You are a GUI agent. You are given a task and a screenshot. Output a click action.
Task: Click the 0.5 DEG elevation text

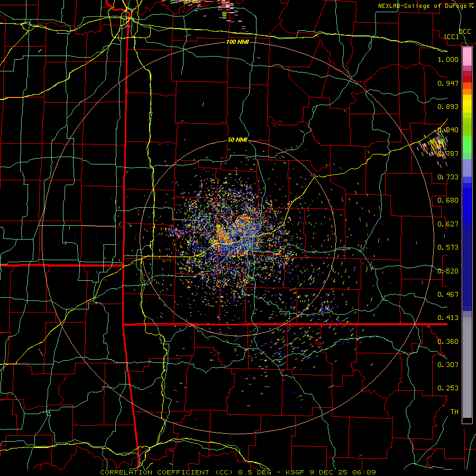(254, 472)
